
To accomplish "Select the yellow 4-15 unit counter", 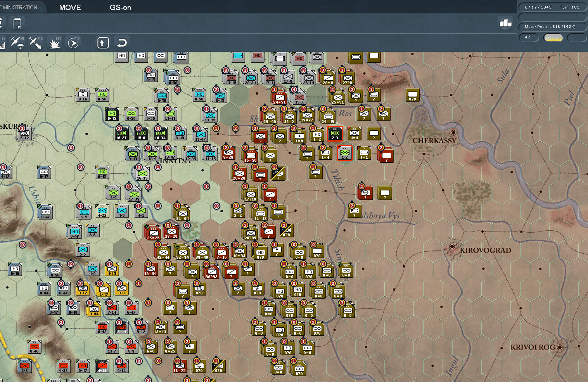I will 112,269.
